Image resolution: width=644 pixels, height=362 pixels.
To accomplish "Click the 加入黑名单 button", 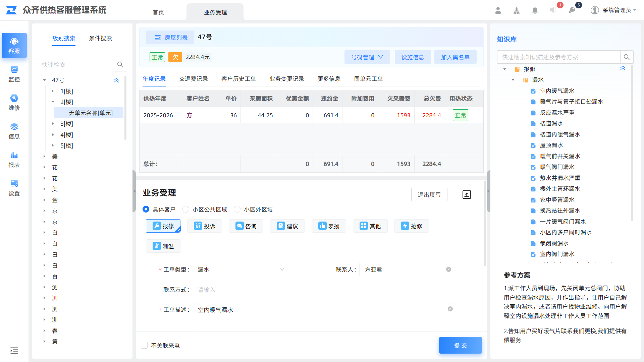I will (x=455, y=57).
